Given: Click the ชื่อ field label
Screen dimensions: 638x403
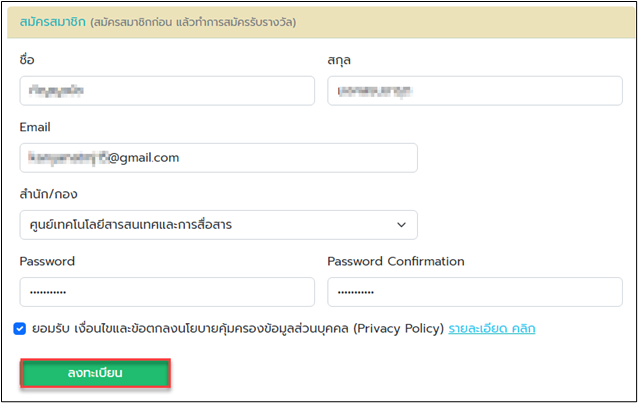Looking at the screenshot, I should point(27,60).
